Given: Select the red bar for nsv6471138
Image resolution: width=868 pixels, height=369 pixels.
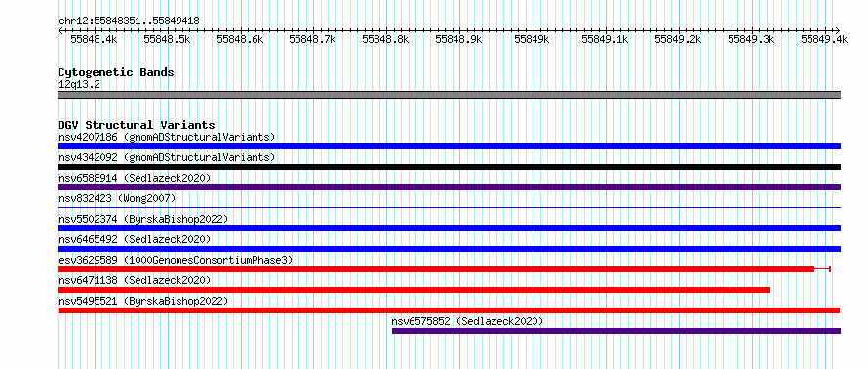Looking at the screenshot, I should point(414,290).
